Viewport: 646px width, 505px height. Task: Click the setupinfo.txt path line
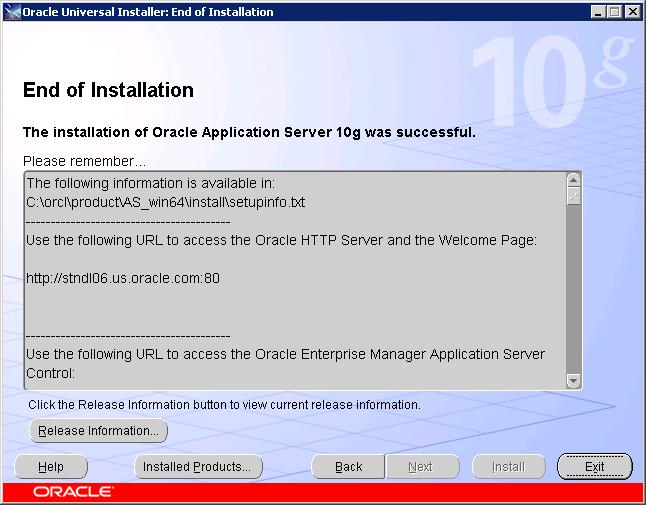point(166,203)
